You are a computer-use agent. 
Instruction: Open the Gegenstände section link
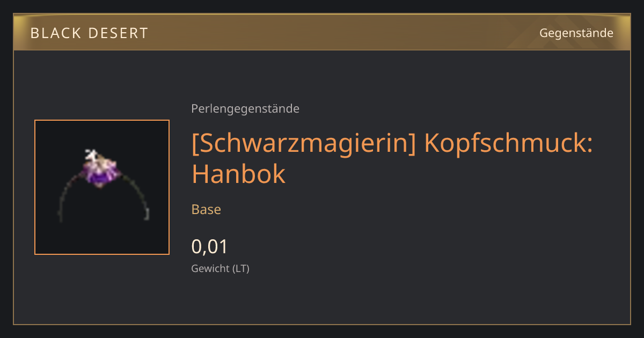[x=576, y=33]
